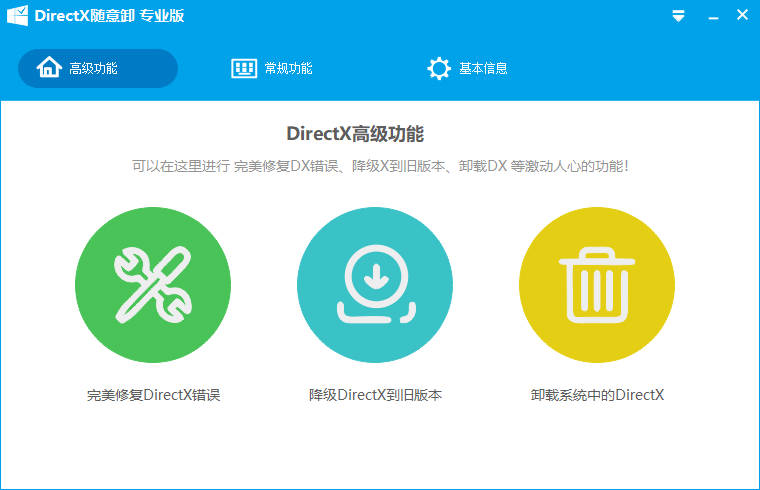Viewport: 760px width, 490px height.
Task: Switch to the 高级功能 tab
Action: pos(98,68)
